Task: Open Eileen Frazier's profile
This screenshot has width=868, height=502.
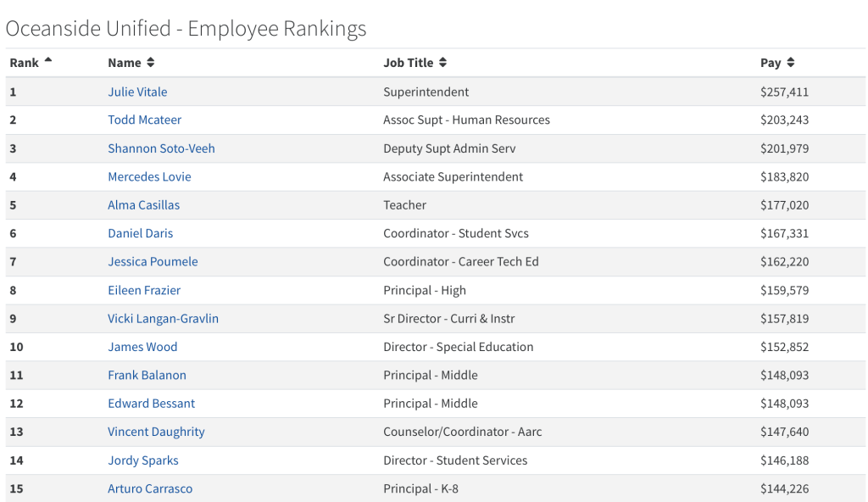Action: [144, 290]
